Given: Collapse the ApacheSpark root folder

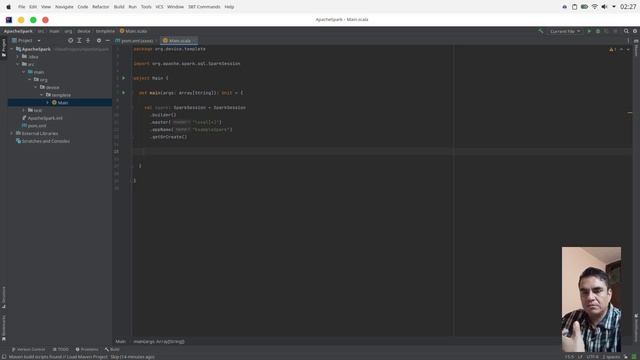Looking at the screenshot, I should pos(12,49).
